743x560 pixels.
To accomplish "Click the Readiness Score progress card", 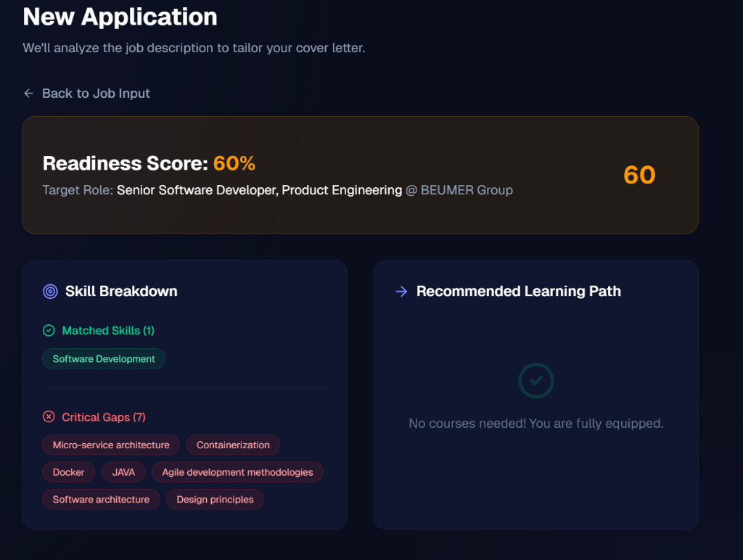I will [x=361, y=174].
